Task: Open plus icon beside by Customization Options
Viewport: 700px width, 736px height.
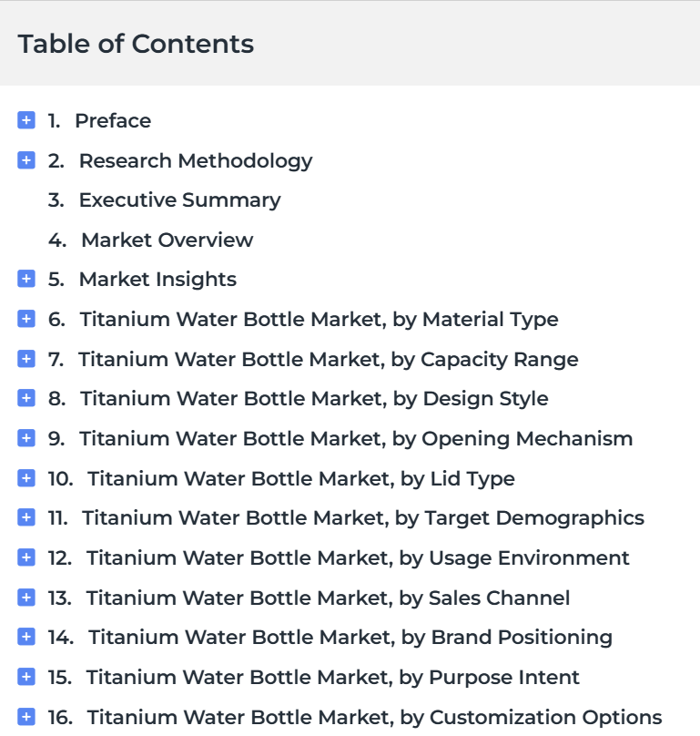Action: [x=26, y=717]
